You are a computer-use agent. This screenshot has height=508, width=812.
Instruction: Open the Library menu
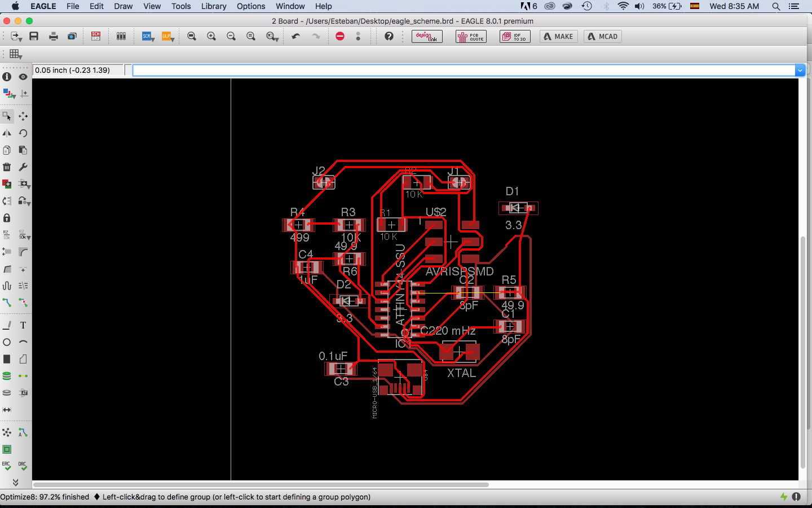214,6
